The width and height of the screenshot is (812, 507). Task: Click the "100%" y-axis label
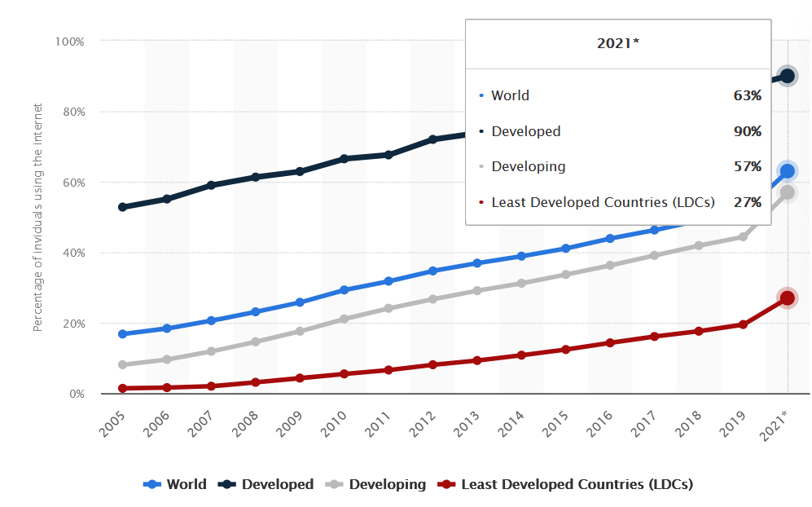pyautogui.click(x=69, y=42)
